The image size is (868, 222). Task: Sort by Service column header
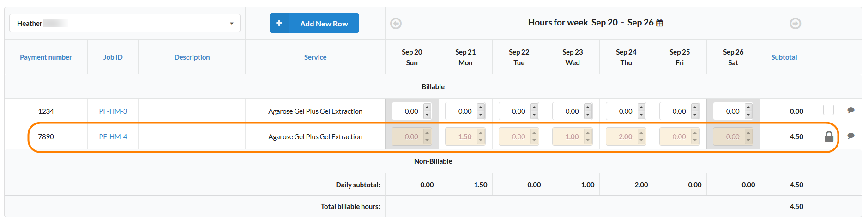point(315,57)
